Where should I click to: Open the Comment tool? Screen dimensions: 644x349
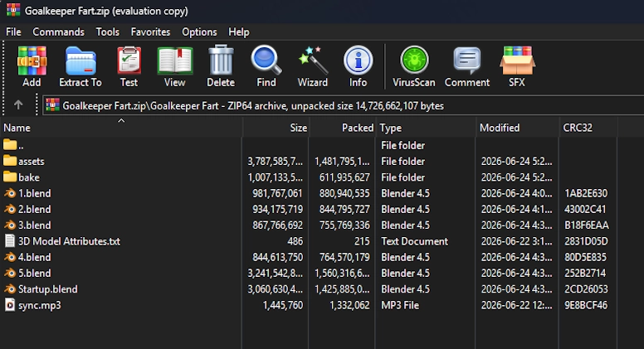[467, 66]
